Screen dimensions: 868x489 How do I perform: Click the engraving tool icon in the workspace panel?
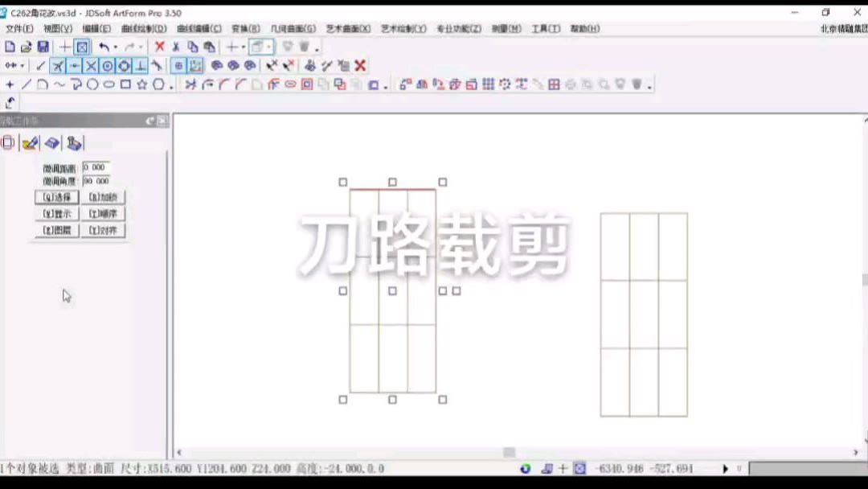tap(30, 143)
